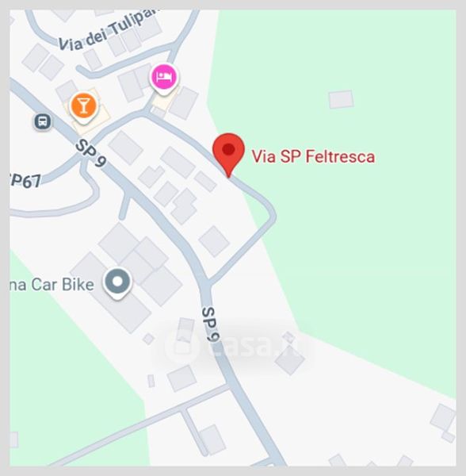Click the Via SP Feltresca label

[313, 156]
